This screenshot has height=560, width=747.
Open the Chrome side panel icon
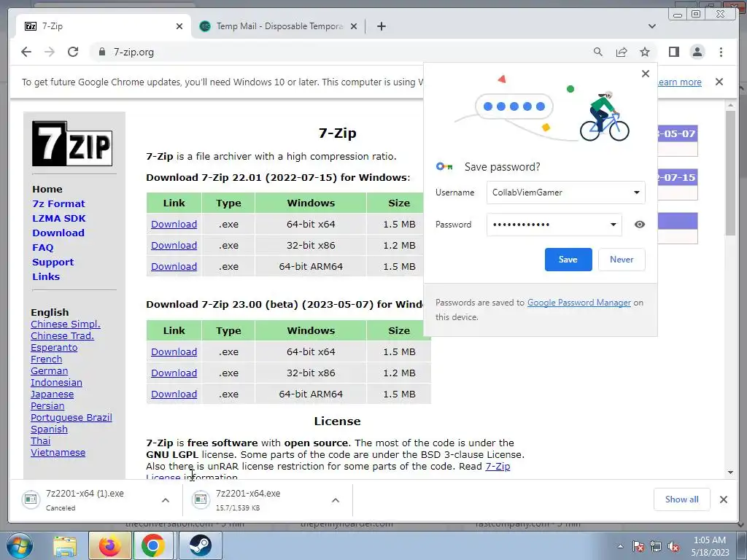(x=673, y=52)
